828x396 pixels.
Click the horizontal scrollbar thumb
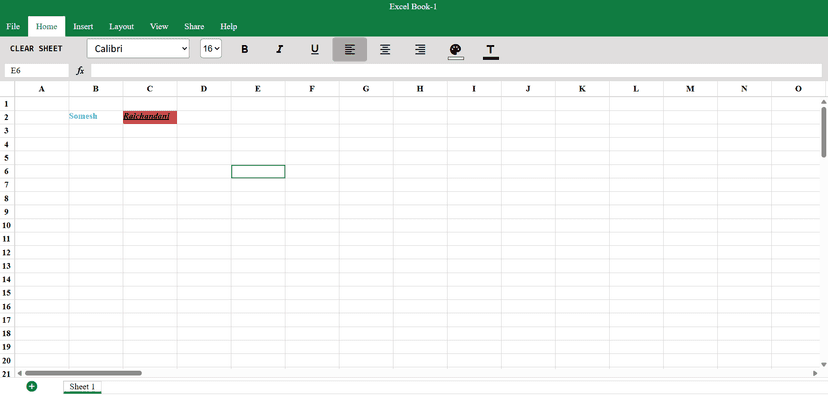pyautogui.click(x=83, y=373)
